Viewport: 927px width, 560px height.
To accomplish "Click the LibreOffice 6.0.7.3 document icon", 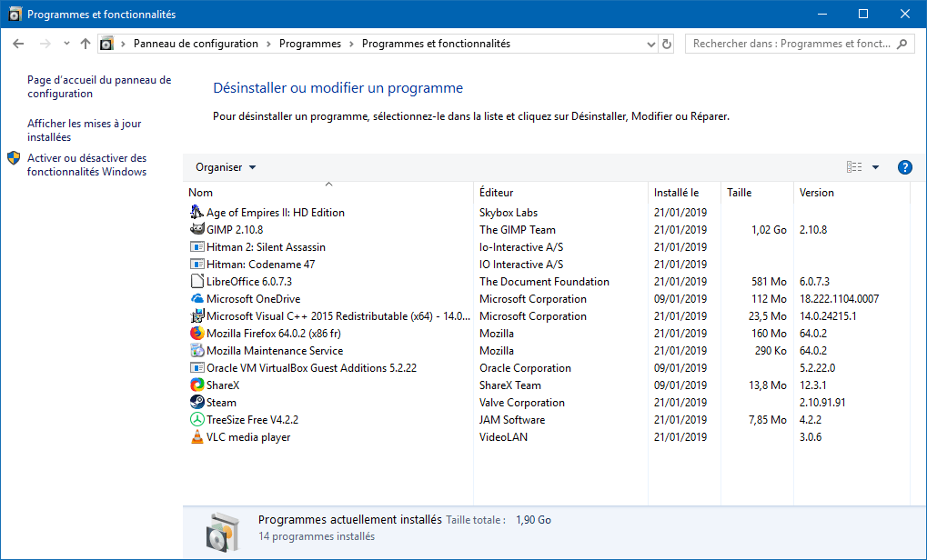I will (196, 281).
